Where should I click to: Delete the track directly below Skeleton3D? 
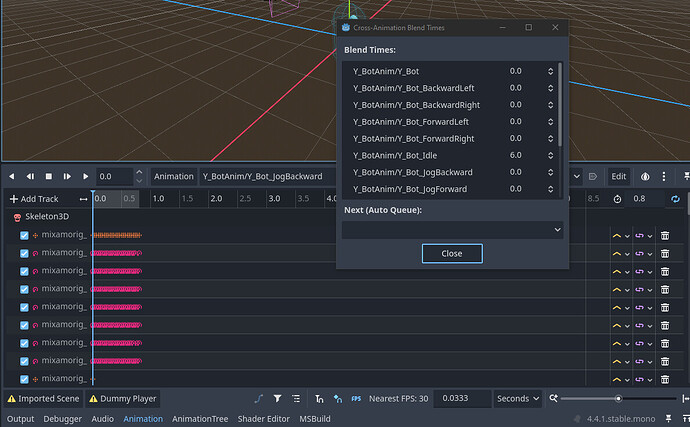click(x=665, y=236)
